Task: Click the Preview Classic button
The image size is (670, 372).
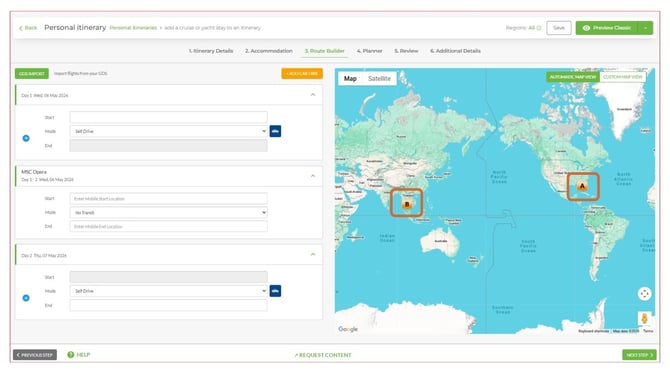Action: (x=607, y=28)
